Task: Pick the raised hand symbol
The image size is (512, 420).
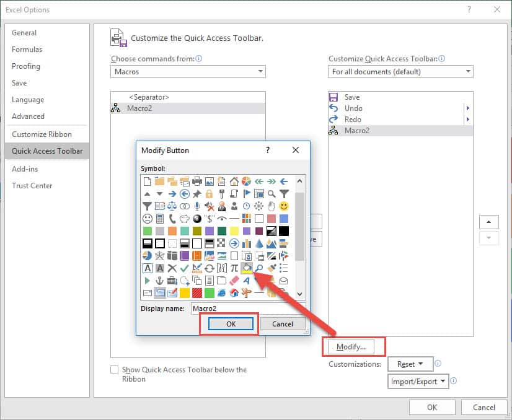Action: coord(271,206)
